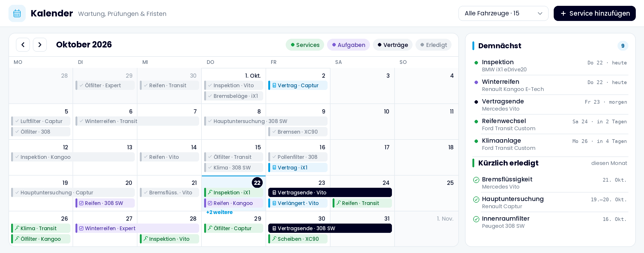Viewport: 644px width, 253px height.
Task: Open the Klima · Transit service event
Action: (41, 228)
